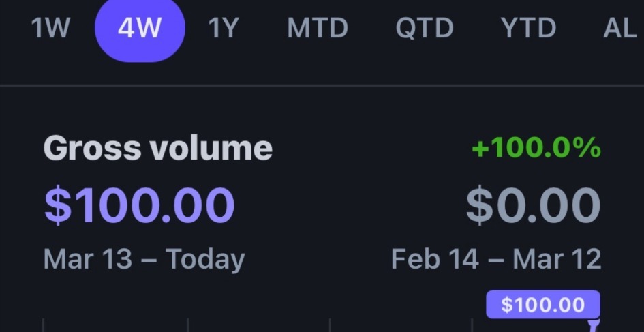Screen dimensions: 644x332
Task: Click the chart data point below the tooltip
Action: tap(594, 325)
